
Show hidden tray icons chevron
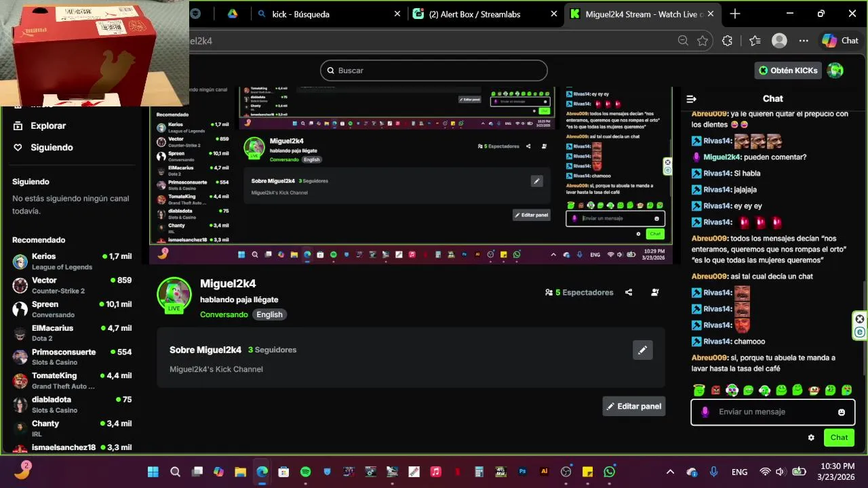click(x=670, y=472)
